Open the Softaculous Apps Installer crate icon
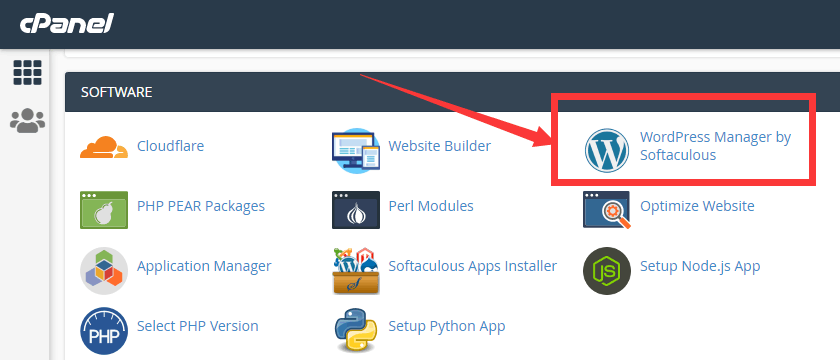The width and height of the screenshot is (840, 360). [356, 271]
